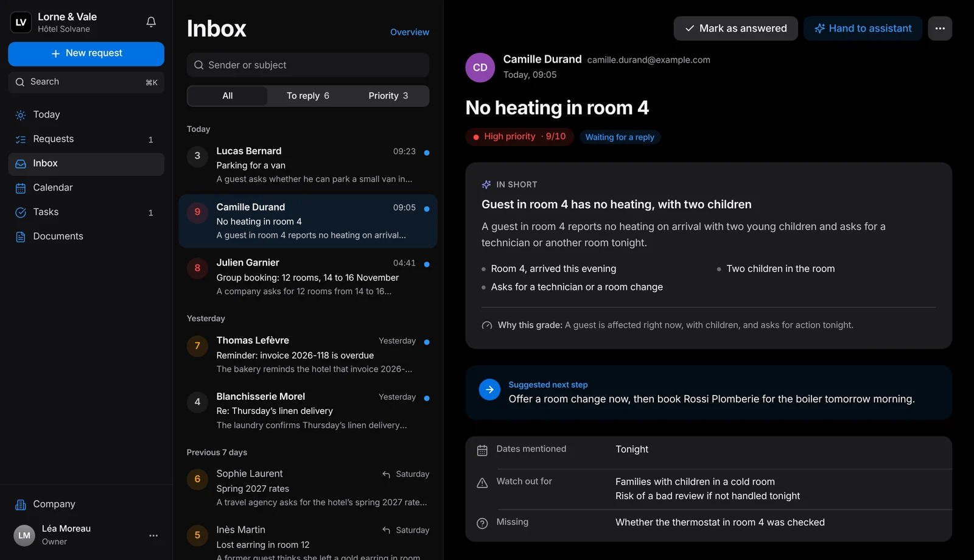The width and height of the screenshot is (974, 560).
Task: Click the sidebar Search field
Action: point(86,82)
